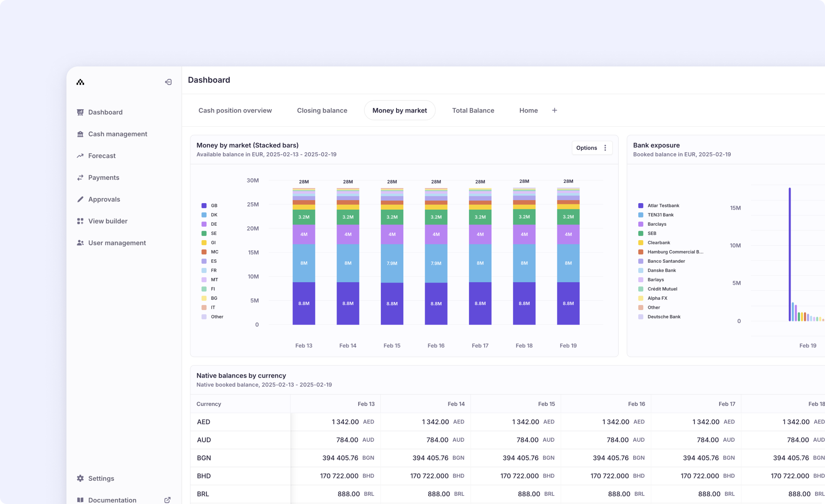Screen dimensions: 825x504
Task: Switch to Cash position overview tab
Action: click(235, 110)
